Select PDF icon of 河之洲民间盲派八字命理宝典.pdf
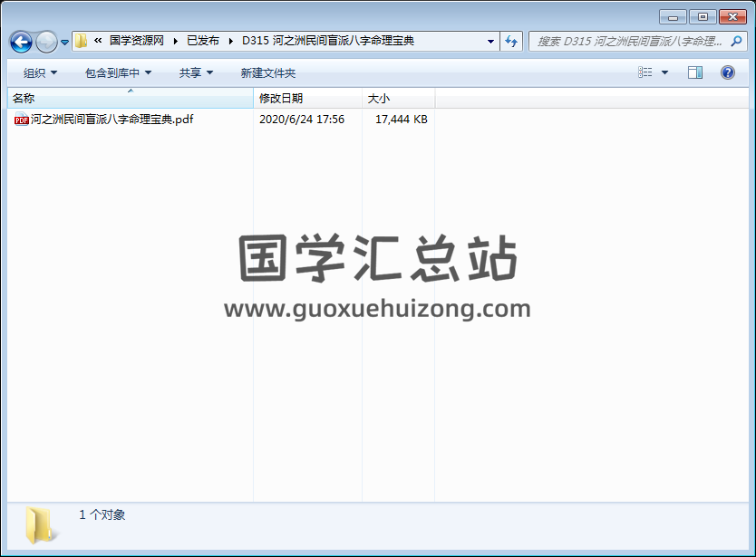 click(x=22, y=119)
